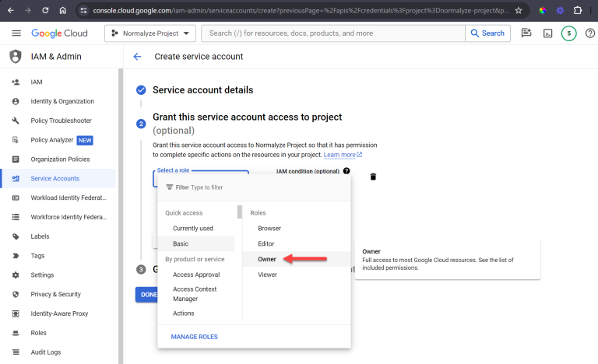Click the Learn more link
The image size is (598, 364).
(343, 155)
